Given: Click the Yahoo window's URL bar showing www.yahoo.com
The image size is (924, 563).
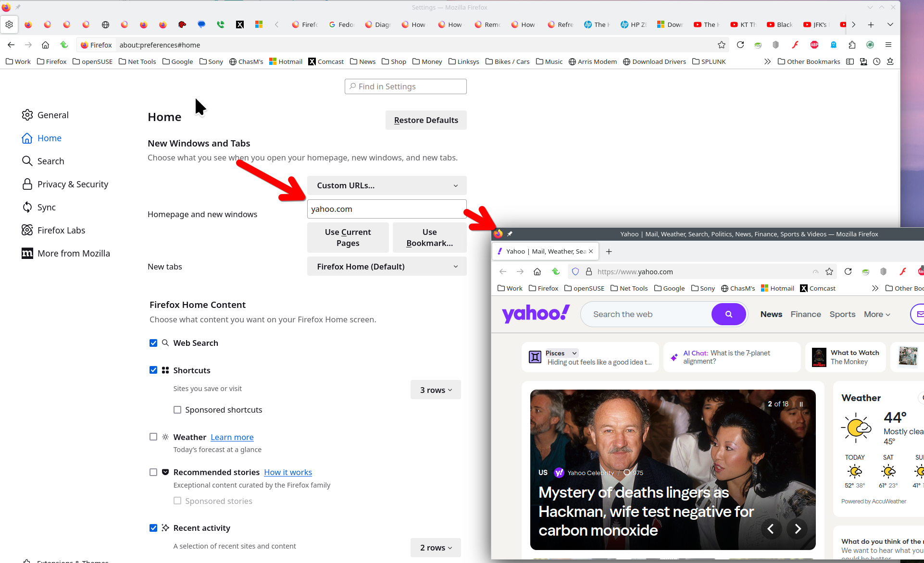Looking at the screenshot, I should pos(702,271).
